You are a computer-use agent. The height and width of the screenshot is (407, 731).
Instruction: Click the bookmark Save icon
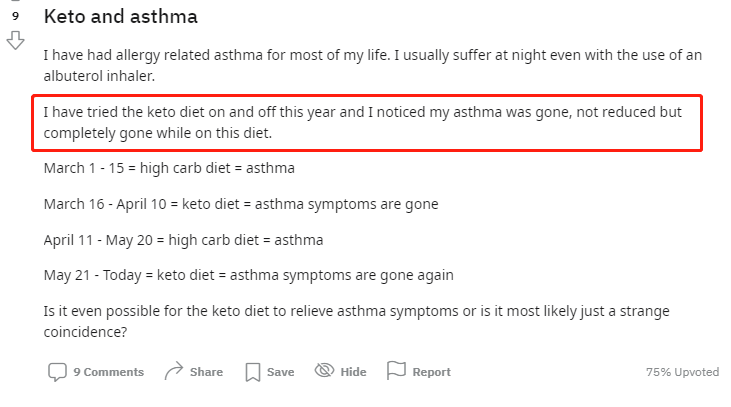pos(253,372)
